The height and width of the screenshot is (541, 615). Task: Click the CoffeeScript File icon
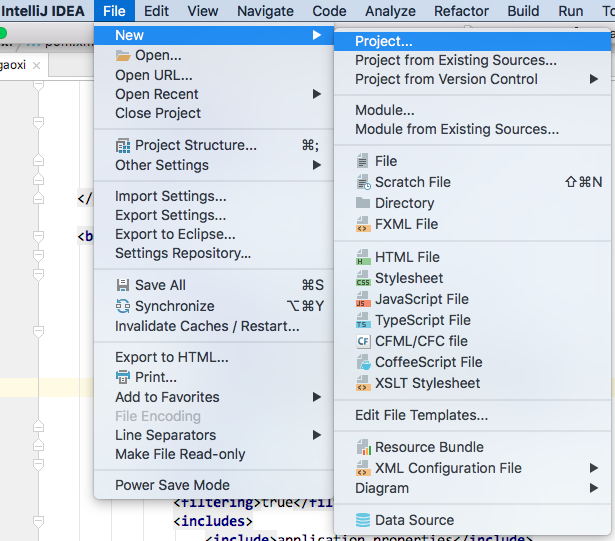point(363,363)
